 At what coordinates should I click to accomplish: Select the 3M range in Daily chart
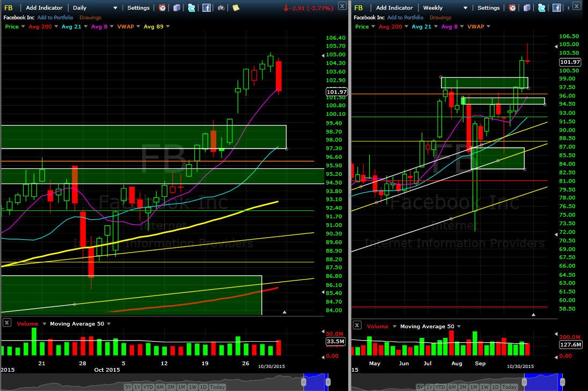(x=171, y=387)
